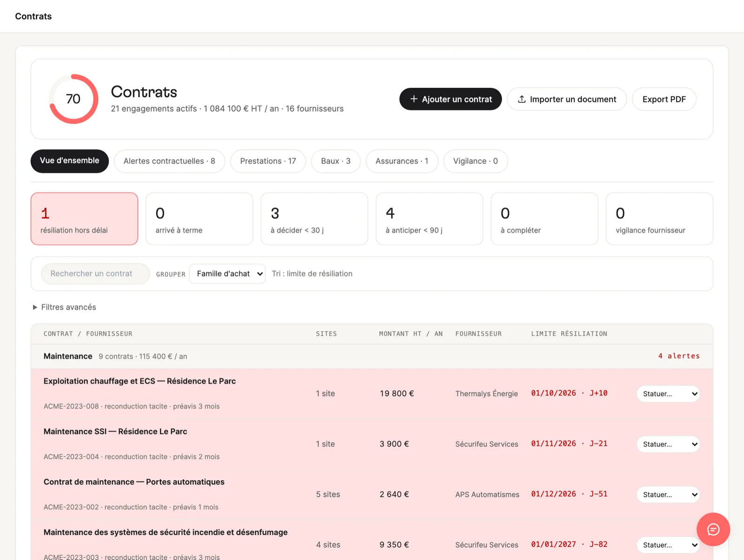Screen dimensions: 744x560
Task: Click the LIMITE RÉSILIATION column header
Action: coord(569,333)
